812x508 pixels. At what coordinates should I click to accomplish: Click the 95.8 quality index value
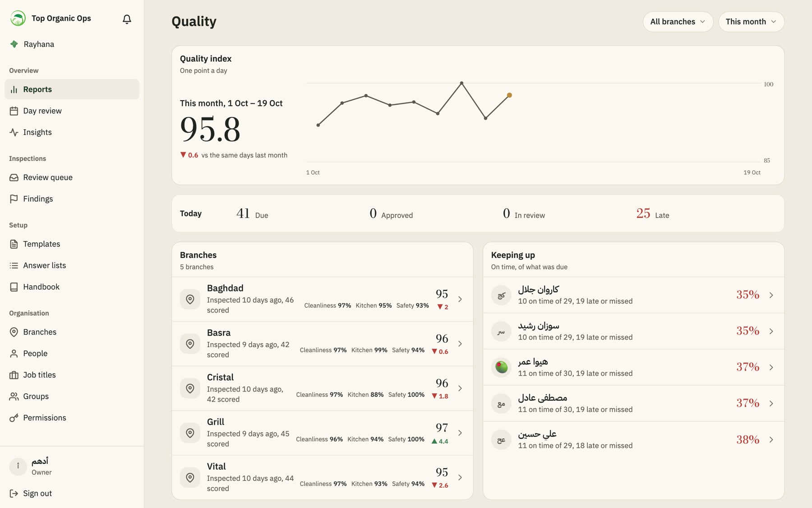click(x=210, y=129)
